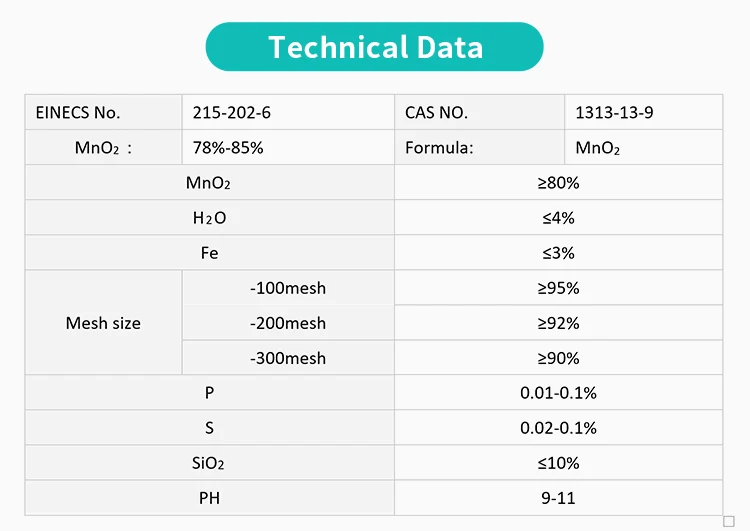The image size is (750, 531).
Task: Click the small square icon at bottom-right corner
Action: [728, 520]
